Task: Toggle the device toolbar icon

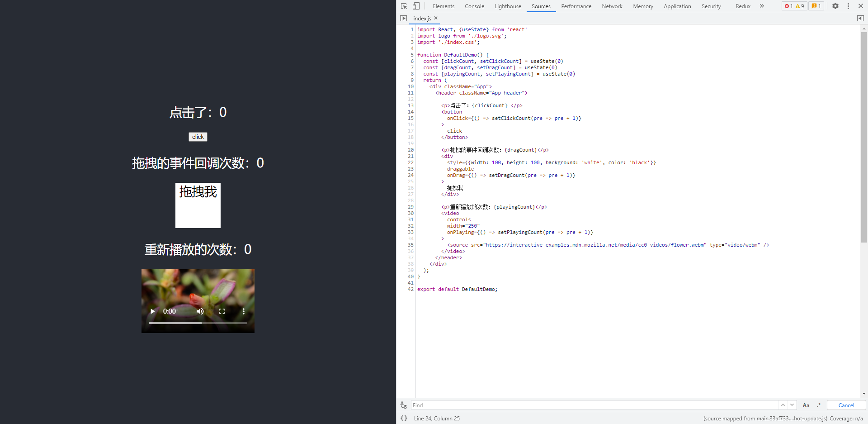Action: [416, 6]
